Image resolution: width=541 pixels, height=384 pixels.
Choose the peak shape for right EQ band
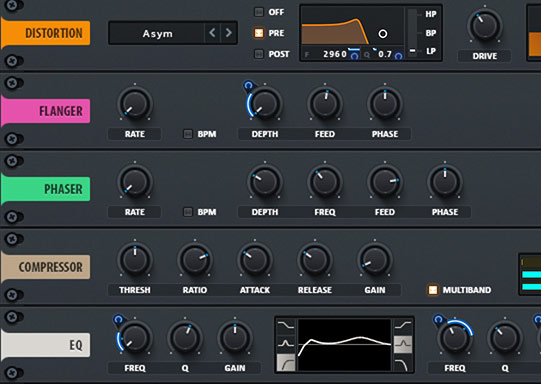coord(403,344)
